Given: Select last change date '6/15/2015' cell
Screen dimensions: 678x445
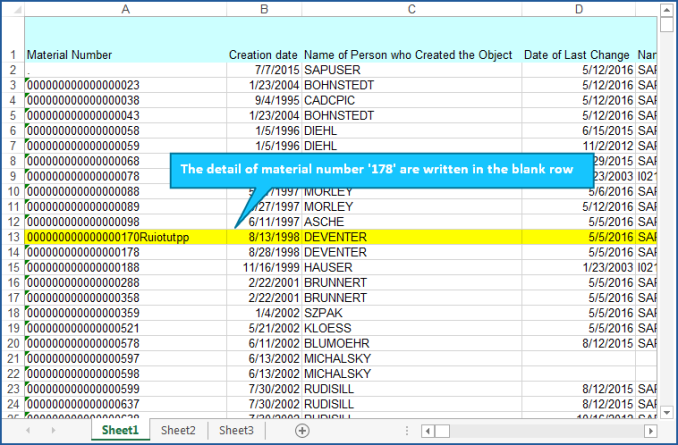Looking at the screenshot, I should (579, 131).
